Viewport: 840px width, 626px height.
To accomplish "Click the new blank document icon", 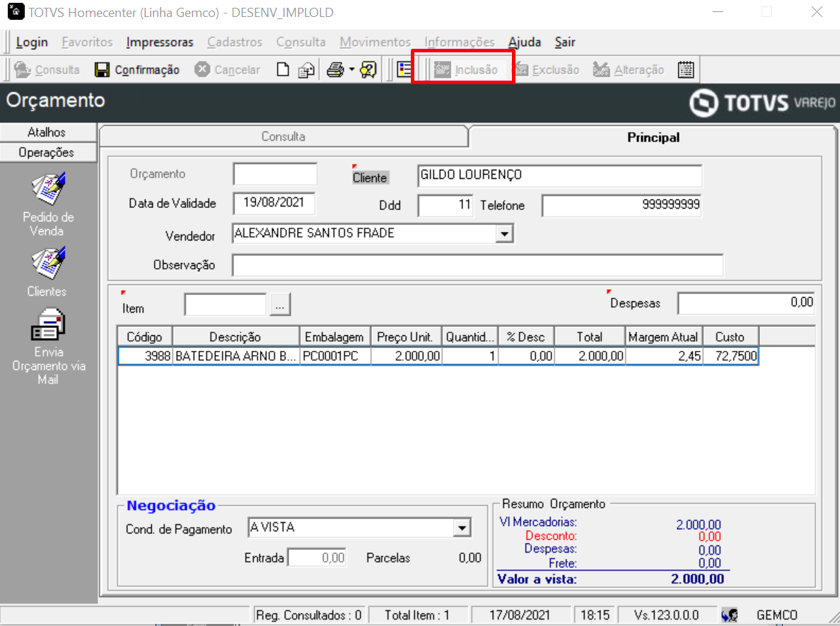I will [283, 70].
